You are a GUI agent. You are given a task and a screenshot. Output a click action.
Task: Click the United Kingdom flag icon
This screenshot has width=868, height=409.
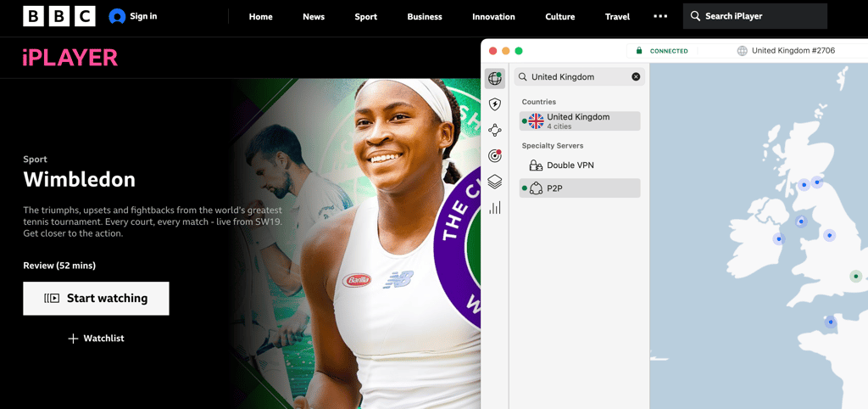tap(536, 121)
